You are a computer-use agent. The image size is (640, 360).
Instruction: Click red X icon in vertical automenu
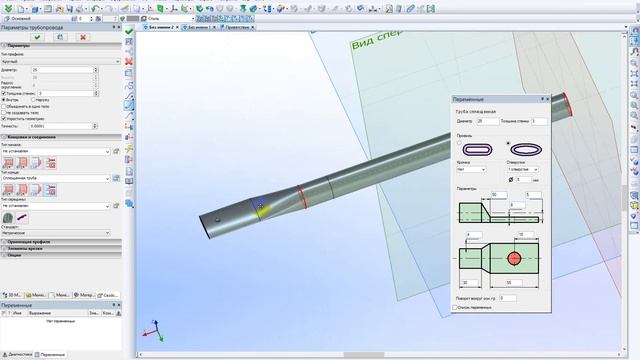[x=129, y=62]
